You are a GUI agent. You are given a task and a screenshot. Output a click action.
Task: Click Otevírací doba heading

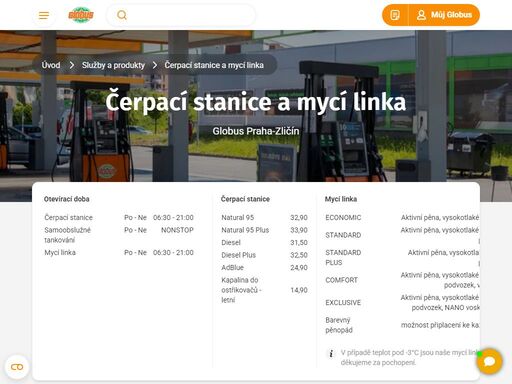(x=67, y=199)
